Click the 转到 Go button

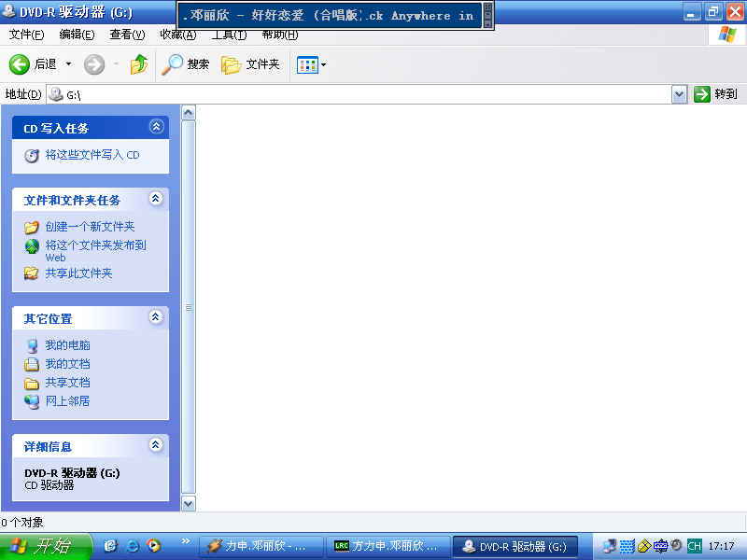pyautogui.click(x=715, y=94)
